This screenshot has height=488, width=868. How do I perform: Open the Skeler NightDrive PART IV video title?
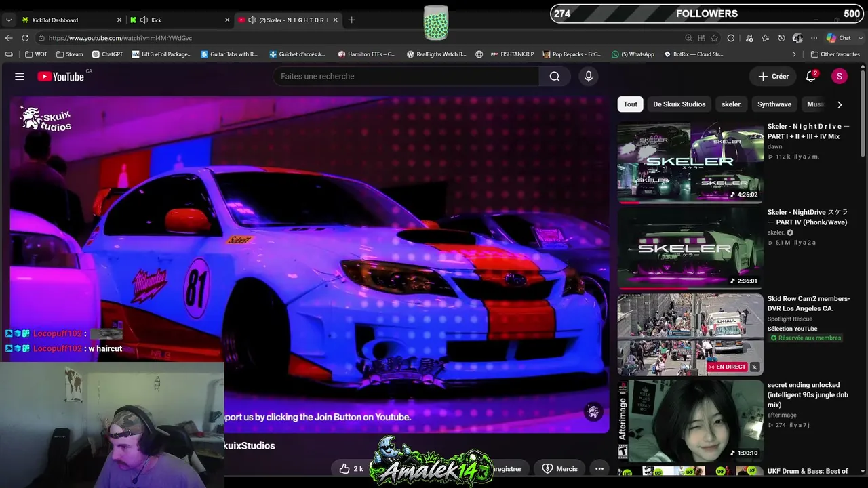pyautogui.click(x=807, y=218)
